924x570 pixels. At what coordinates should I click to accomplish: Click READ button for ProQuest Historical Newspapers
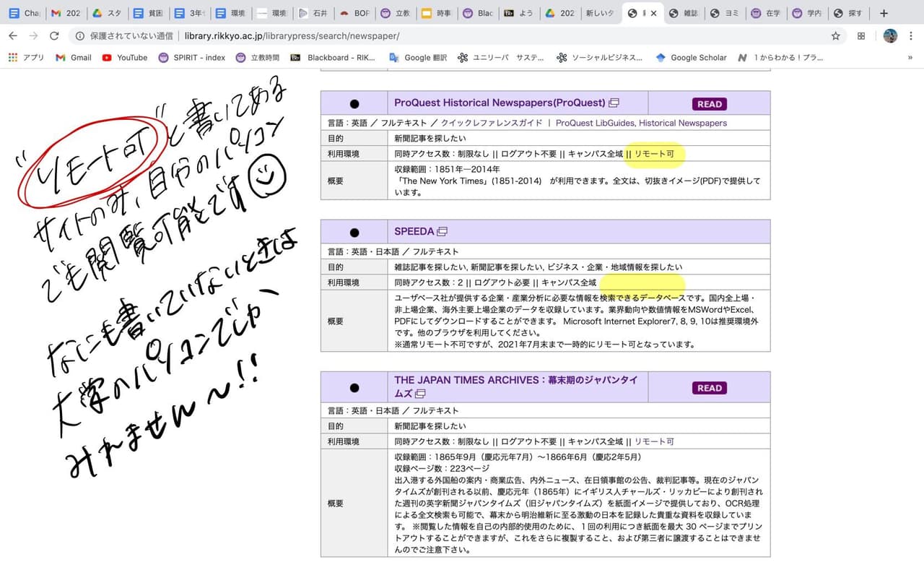pos(709,104)
